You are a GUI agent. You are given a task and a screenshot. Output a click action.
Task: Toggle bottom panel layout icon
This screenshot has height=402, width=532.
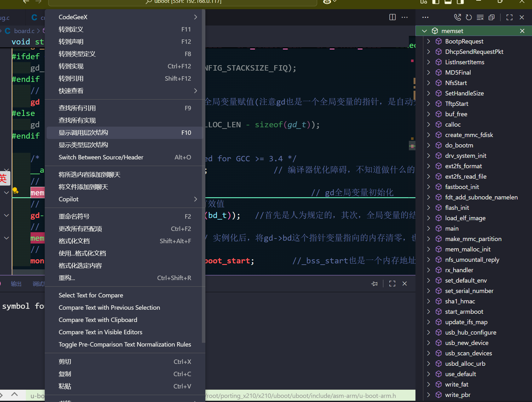pos(448,2)
